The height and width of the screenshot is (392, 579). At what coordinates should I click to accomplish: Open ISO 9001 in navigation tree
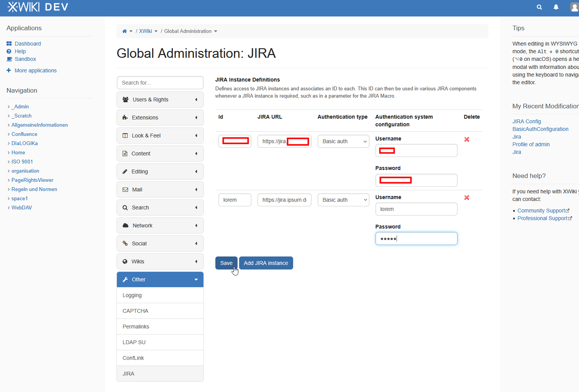tap(22, 162)
